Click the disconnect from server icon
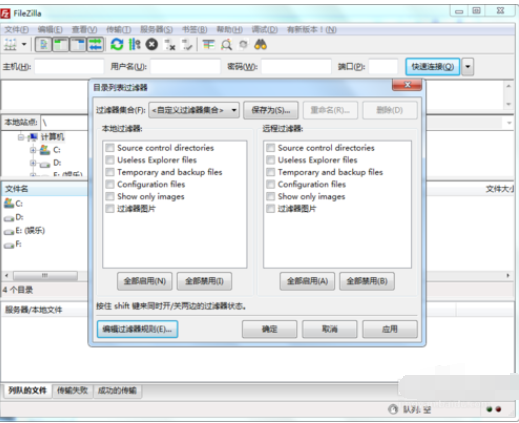Screen dimensions: 519x423 click(x=170, y=44)
